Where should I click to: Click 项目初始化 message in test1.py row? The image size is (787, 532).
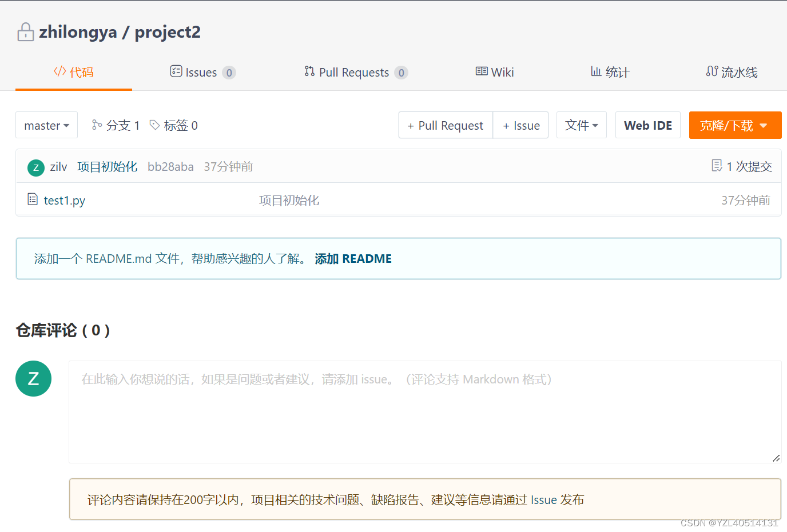tap(289, 201)
